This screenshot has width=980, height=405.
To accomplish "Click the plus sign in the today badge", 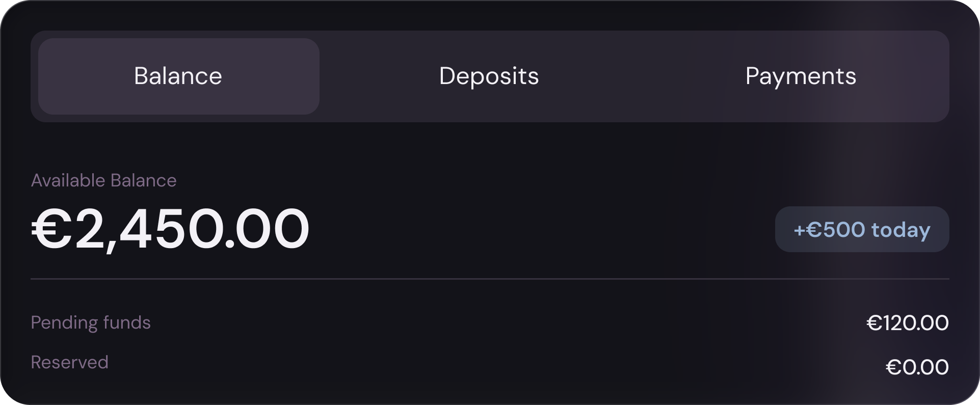I will [800, 230].
